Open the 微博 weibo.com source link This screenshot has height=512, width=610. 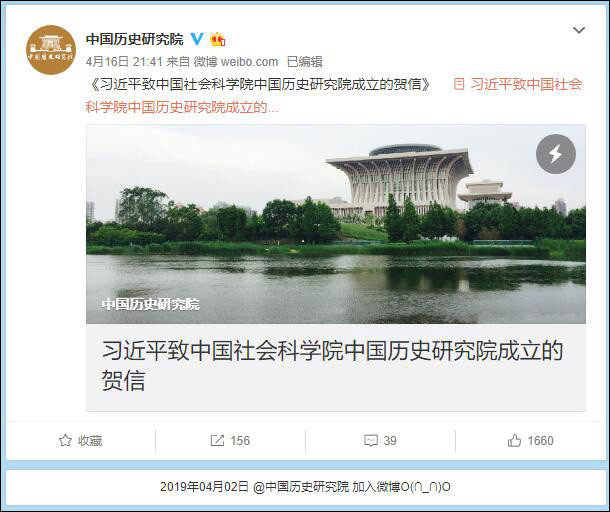(x=236, y=61)
